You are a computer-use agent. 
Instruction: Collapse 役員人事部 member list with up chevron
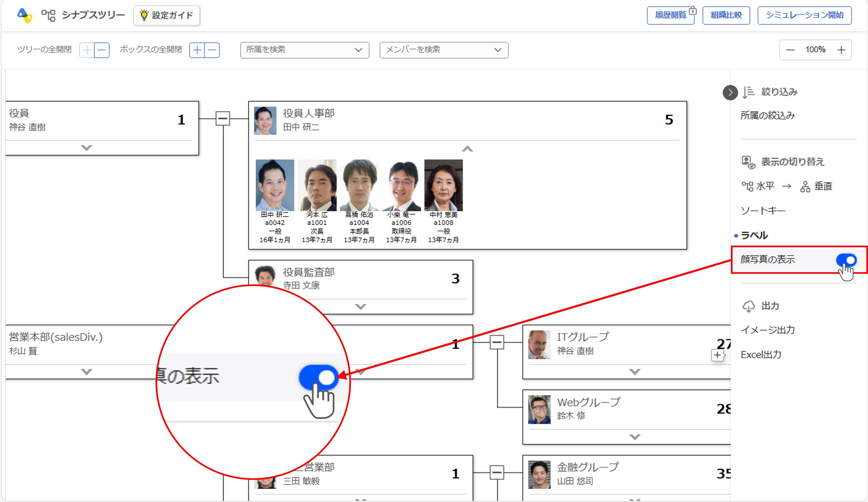tap(467, 149)
